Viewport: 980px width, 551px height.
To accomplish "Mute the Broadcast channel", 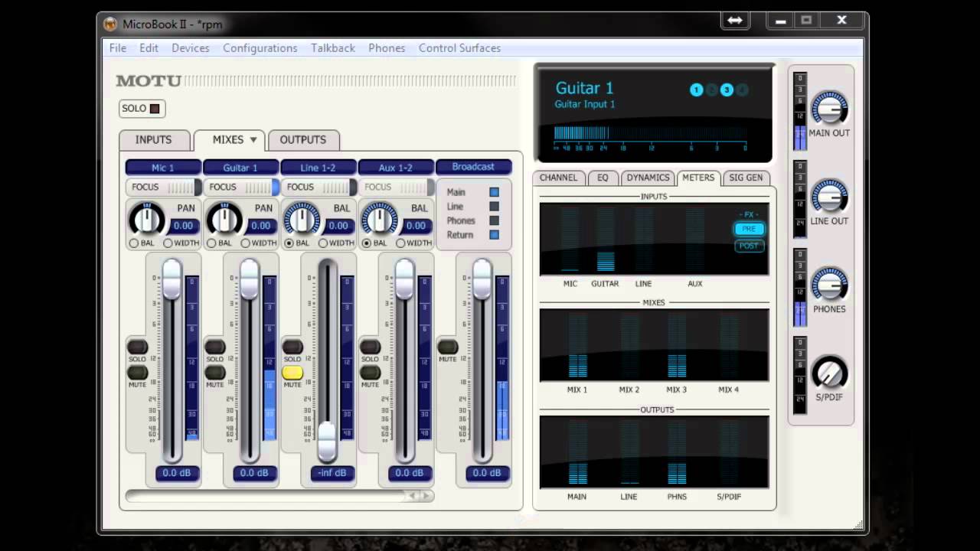I will (x=448, y=347).
